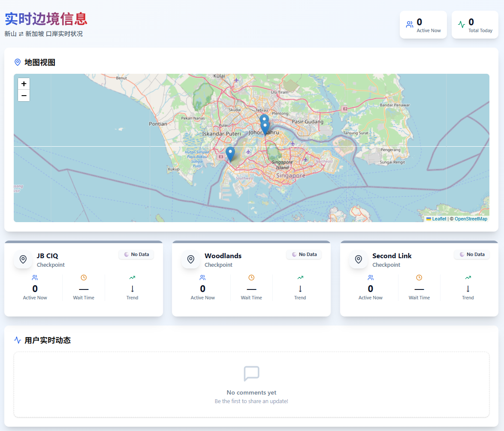Viewport: 504px width, 431px height.
Task: Click the JB CIQ Wait Time clock icon
Action: coord(84,277)
